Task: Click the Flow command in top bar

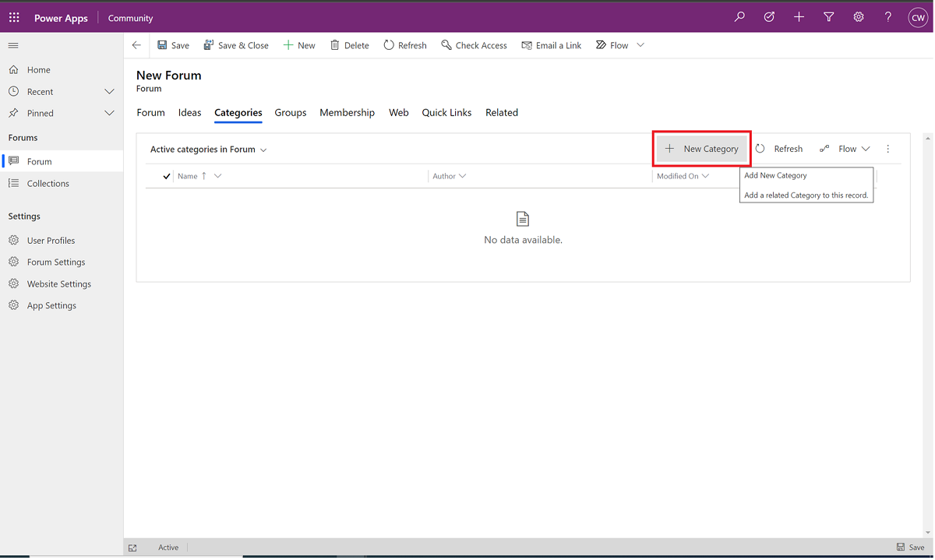Action: point(612,45)
